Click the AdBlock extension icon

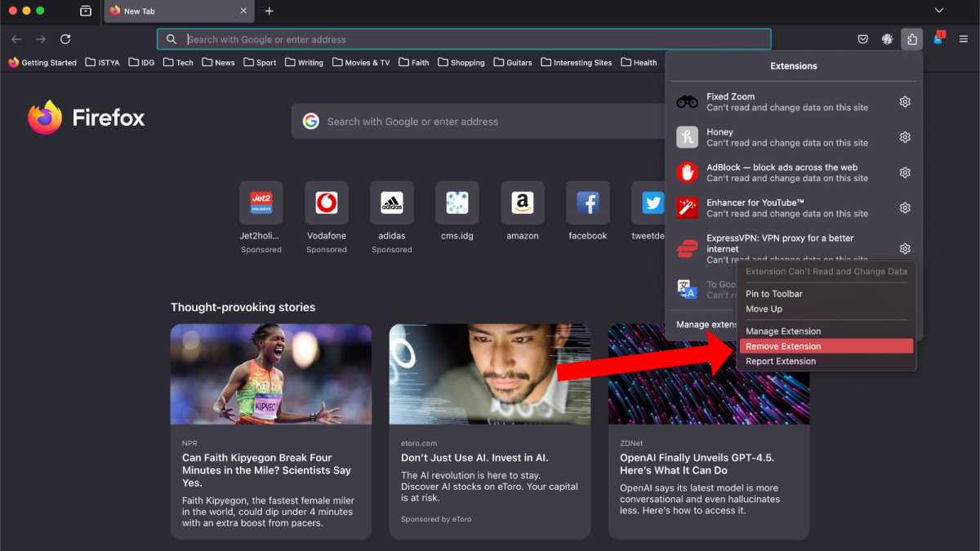687,171
